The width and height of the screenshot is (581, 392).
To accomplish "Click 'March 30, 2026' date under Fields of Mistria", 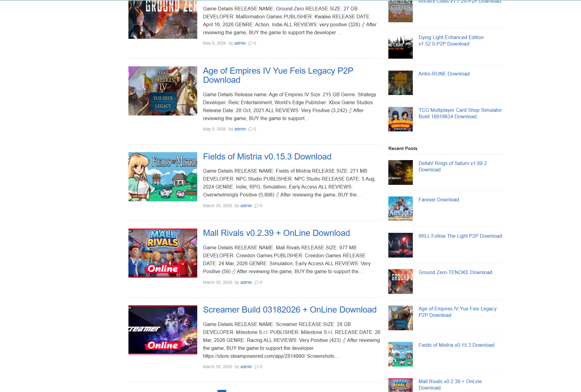I will click(x=217, y=206).
